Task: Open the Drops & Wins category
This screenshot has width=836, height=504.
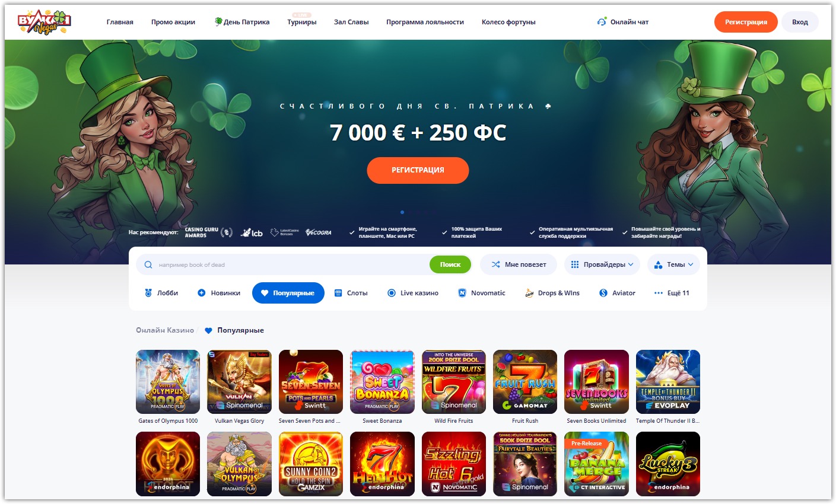Action: pos(552,293)
